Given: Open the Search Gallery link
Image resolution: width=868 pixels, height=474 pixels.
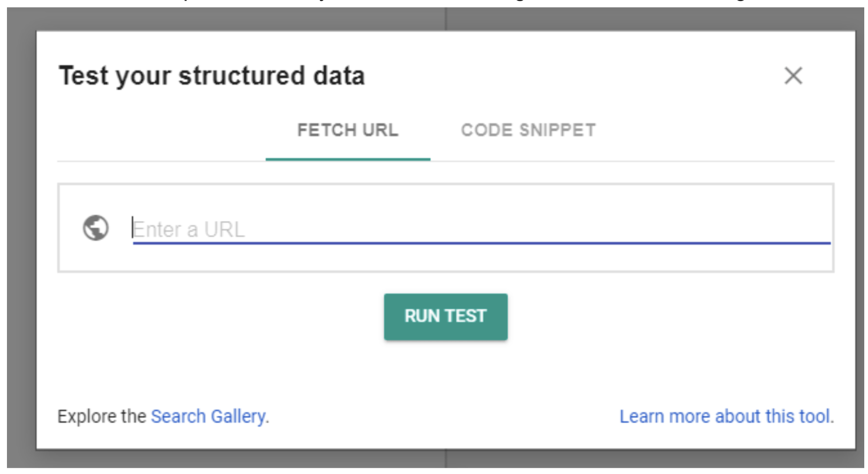Looking at the screenshot, I should pyautogui.click(x=208, y=416).
